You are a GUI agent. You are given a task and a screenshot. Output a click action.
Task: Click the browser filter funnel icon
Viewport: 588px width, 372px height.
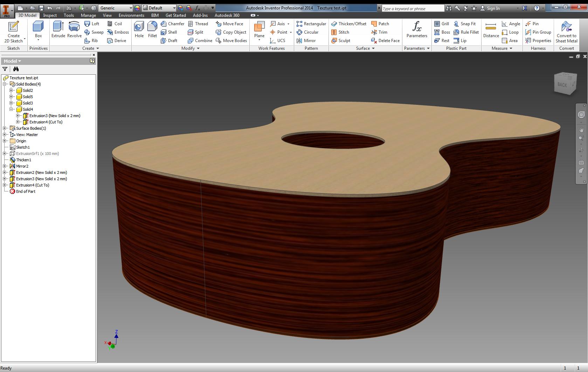5,69
